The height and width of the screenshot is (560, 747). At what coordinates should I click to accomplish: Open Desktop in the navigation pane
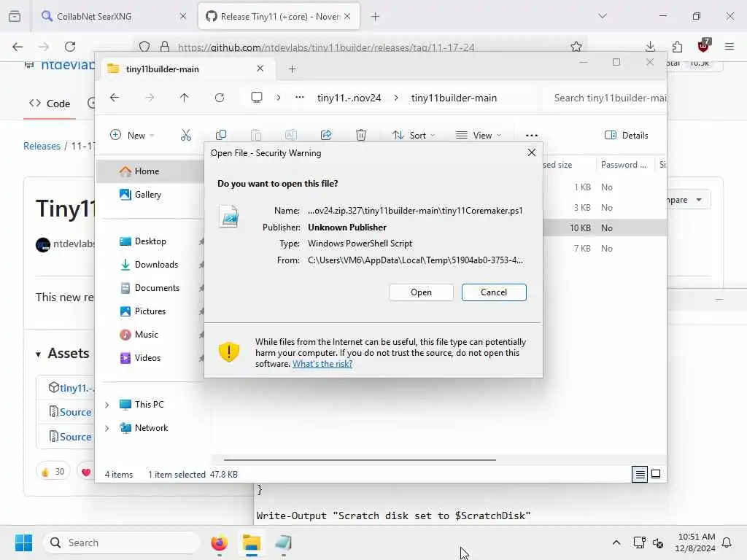tap(150, 241)
